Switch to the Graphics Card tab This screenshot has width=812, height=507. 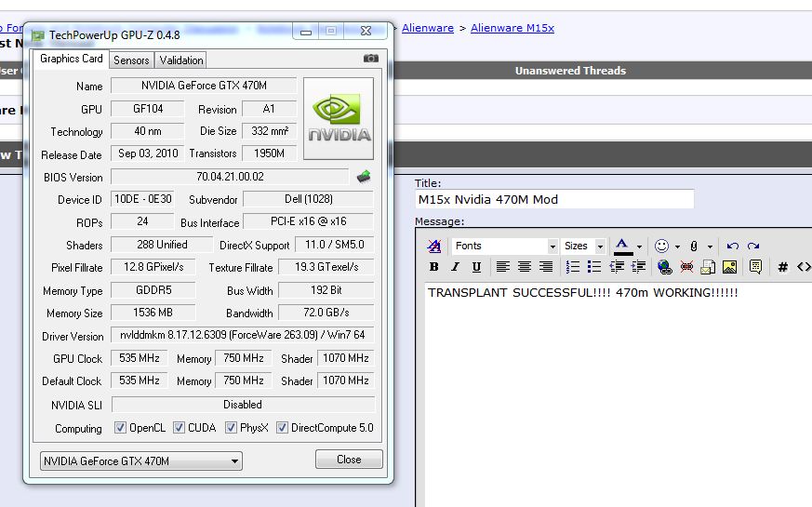coord(71,59)
